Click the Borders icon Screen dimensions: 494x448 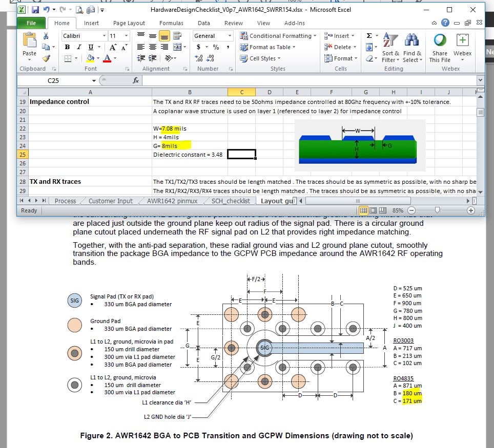coord(68,58)
